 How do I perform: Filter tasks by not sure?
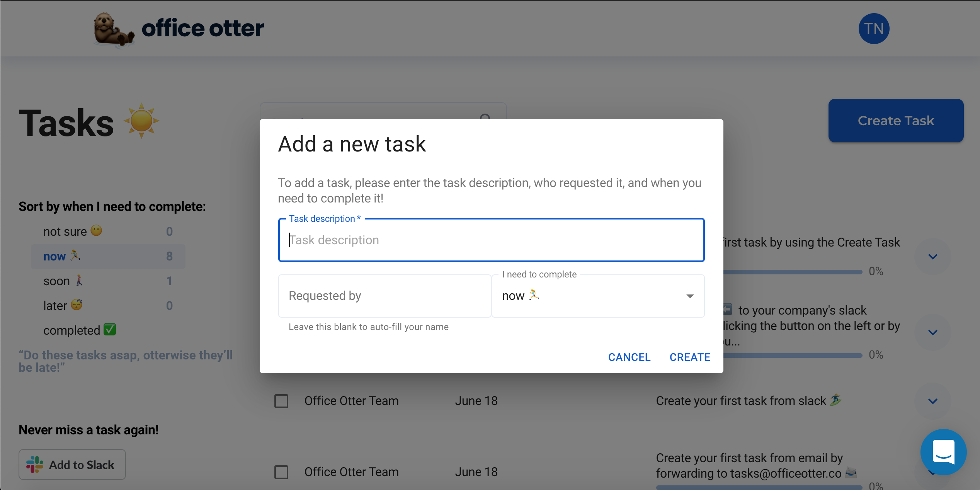click(65, 231)
